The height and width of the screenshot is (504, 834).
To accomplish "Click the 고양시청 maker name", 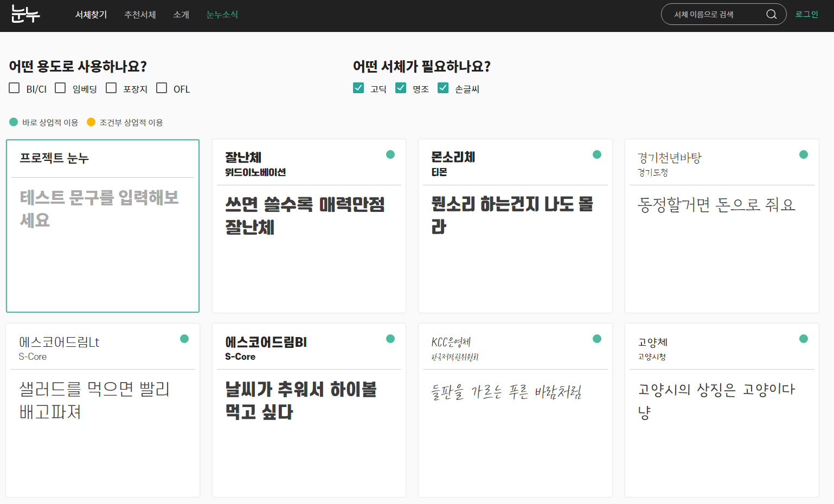I will click(x=652, y=357).
